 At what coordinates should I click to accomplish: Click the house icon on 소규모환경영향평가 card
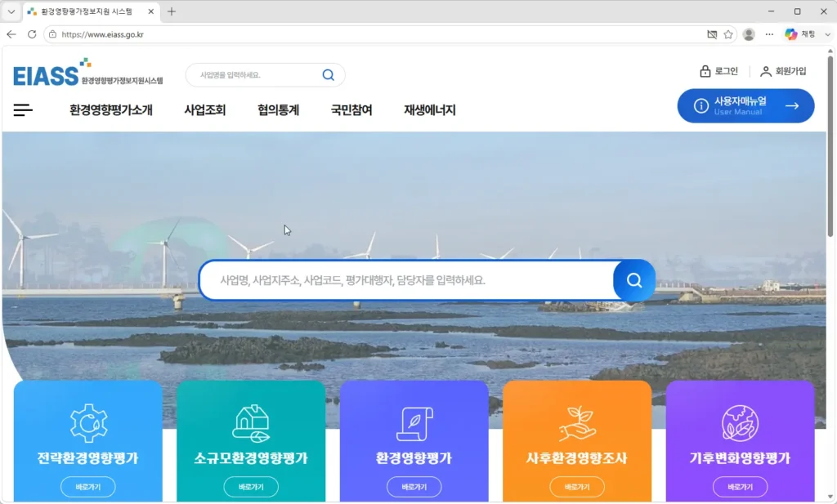[x=251, y=423]
